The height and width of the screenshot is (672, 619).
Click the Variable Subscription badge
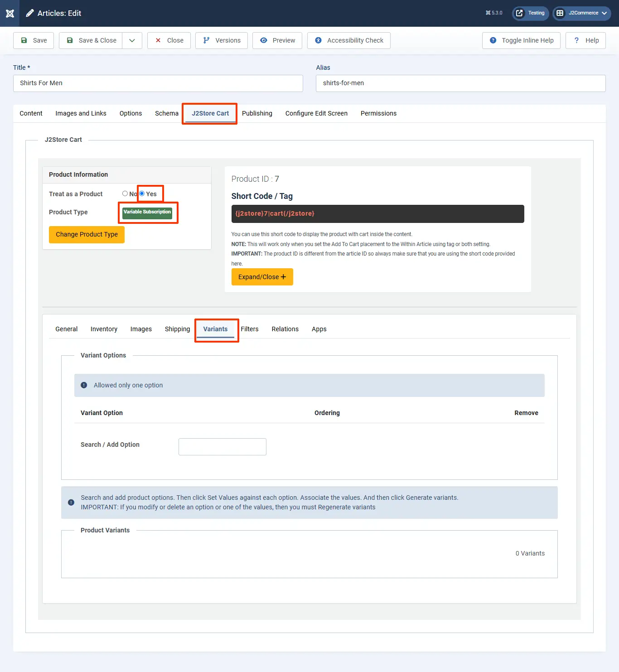[x=147, y=212]
